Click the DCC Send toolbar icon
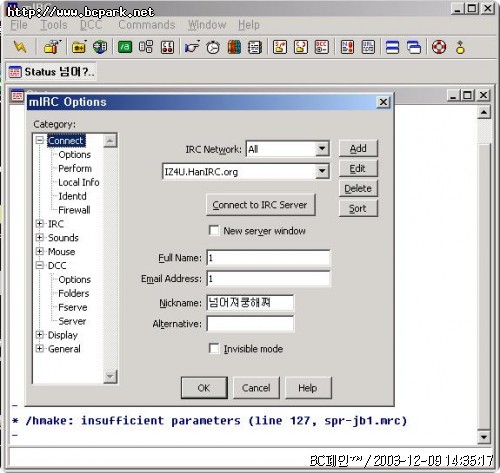Screen dimensions: 500x473 280,47
